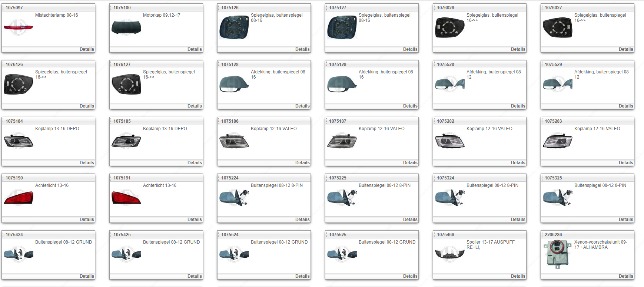Click the Buitenspiegel 1075424 GRUND mirror image
Screen dimensions: 644x287
[19, 254]
